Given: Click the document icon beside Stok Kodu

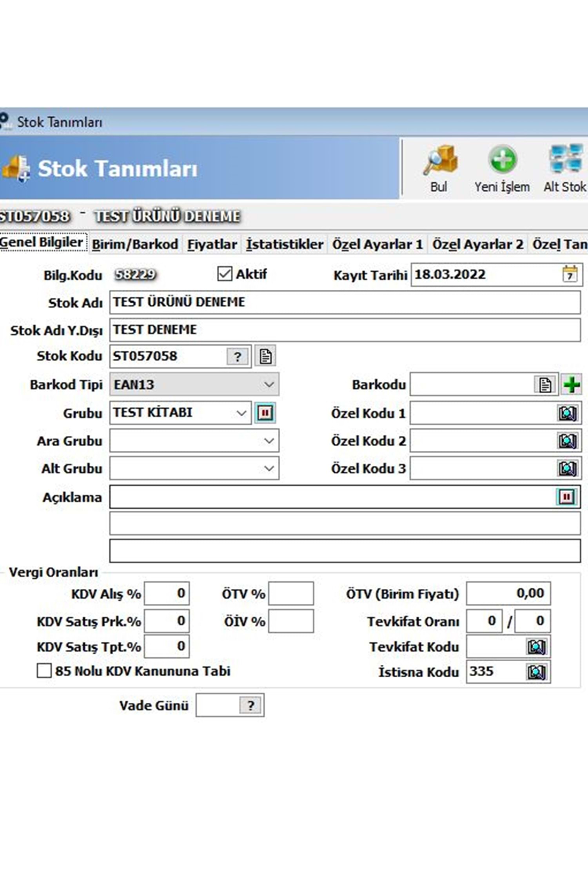Looking at the screenshot, I should [265, 356].
